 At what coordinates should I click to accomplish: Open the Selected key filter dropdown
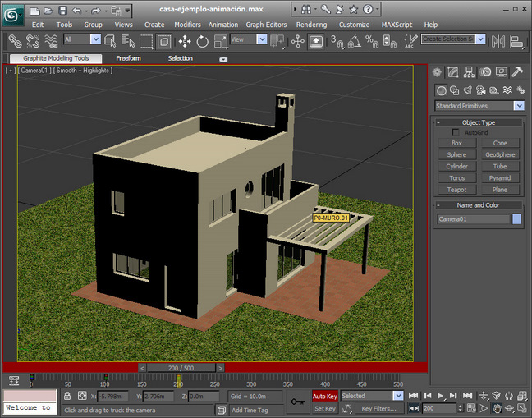398,396
